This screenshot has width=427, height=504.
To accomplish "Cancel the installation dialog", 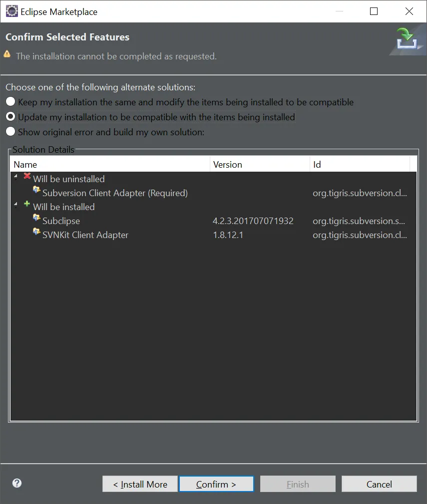I will (379, 484).
